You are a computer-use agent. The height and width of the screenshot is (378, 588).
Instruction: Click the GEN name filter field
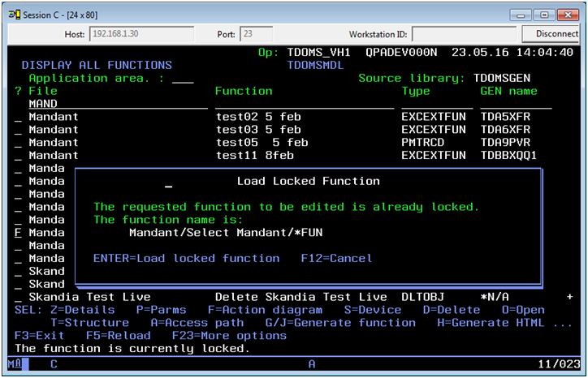(x=516, y=105)
